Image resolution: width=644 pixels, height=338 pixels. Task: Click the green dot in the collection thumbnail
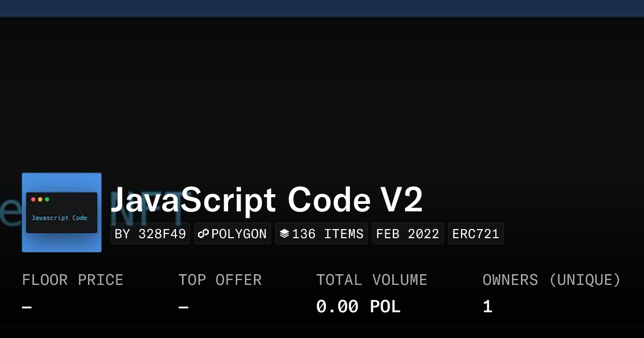click(x=47, y=200)
